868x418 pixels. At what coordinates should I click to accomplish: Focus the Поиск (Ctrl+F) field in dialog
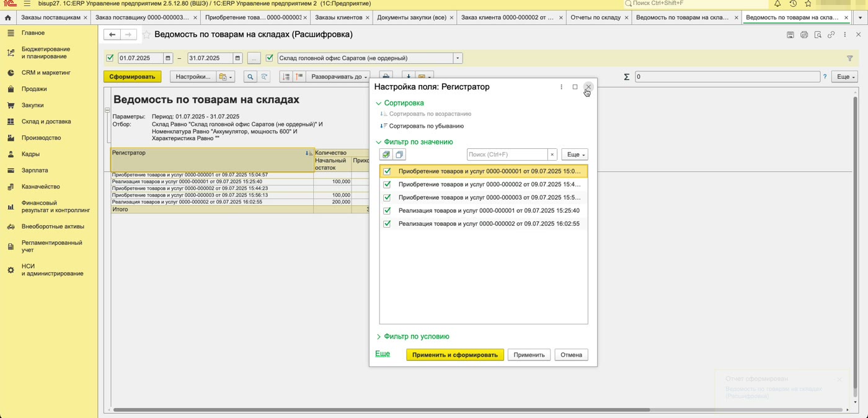507,154
